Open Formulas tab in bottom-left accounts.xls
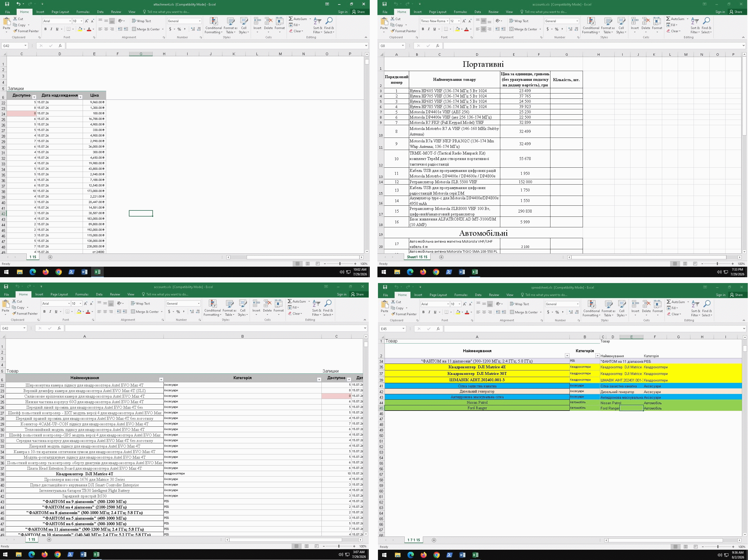The width and height of the screenshot is (748, 560). [82, 294]
